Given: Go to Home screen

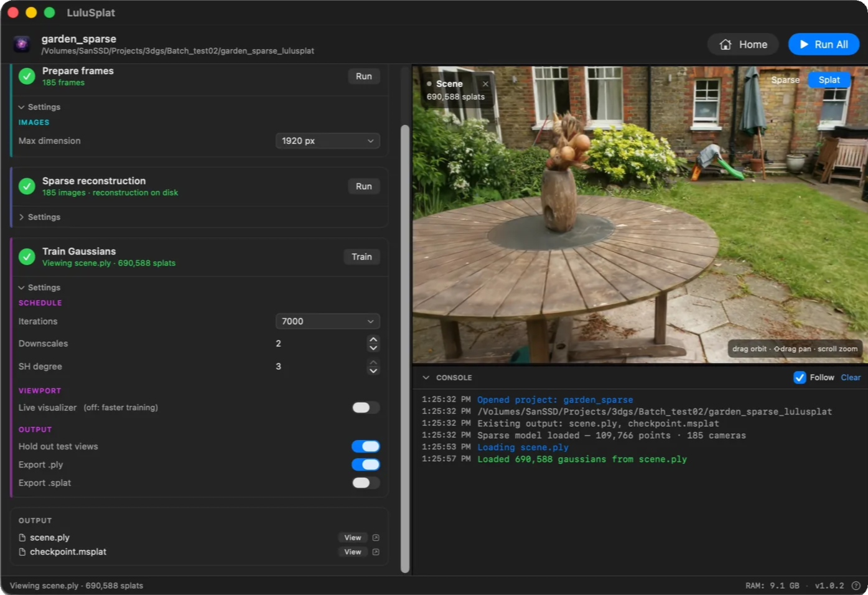Looking at the screenshot, I should 743,44.
